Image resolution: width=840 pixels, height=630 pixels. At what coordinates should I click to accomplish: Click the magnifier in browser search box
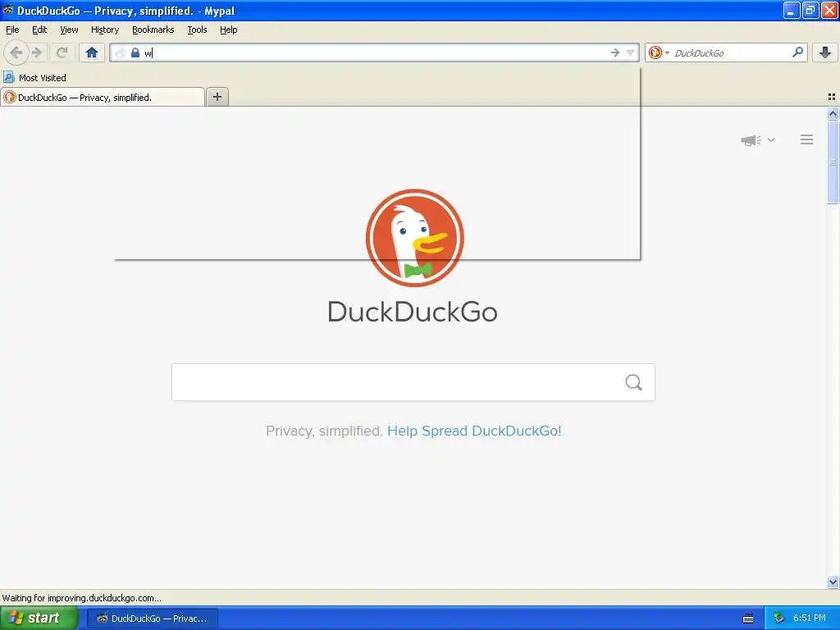click(797, 52)
